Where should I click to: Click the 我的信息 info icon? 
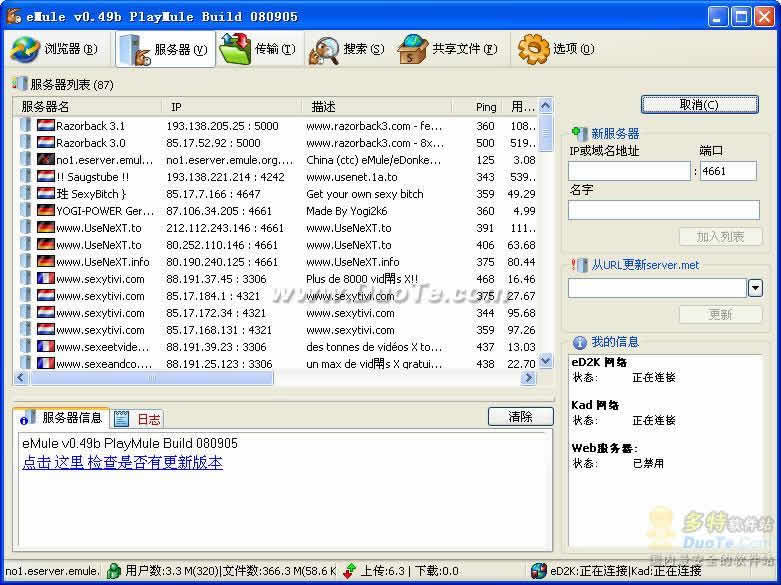click(x=579, y=342)
